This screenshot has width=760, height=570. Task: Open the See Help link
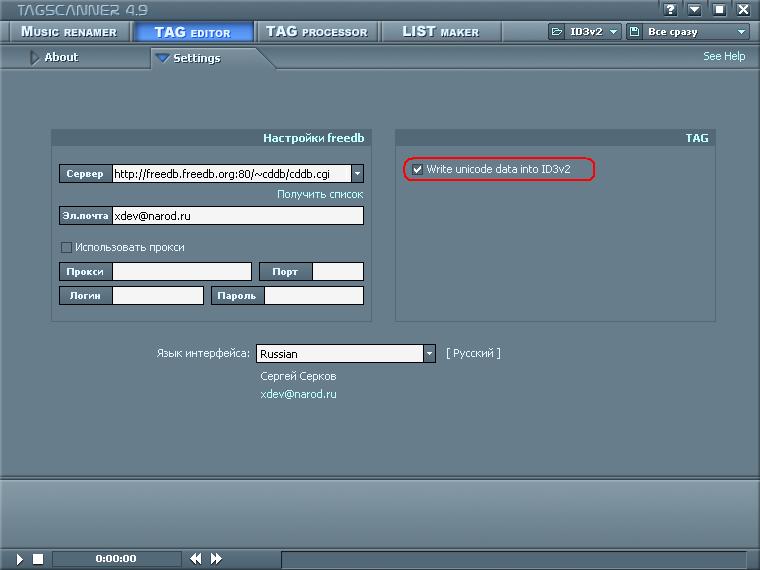[724, 56]
